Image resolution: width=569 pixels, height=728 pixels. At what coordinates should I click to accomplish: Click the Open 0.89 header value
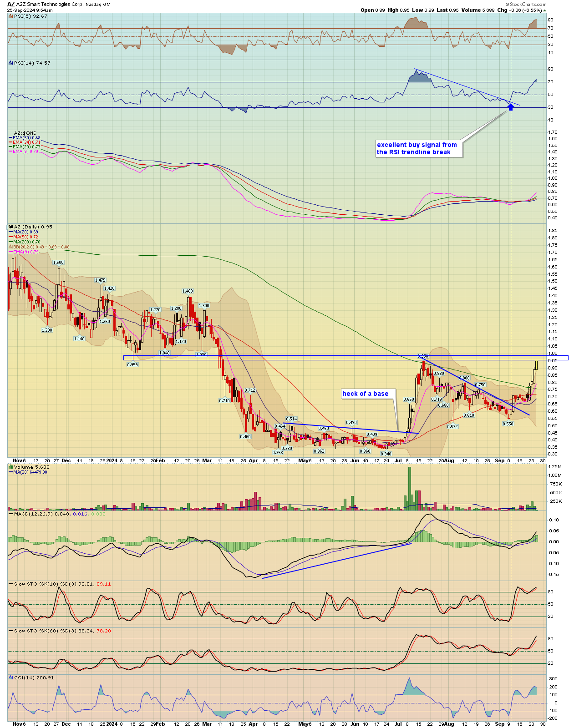tap(373, 10)
